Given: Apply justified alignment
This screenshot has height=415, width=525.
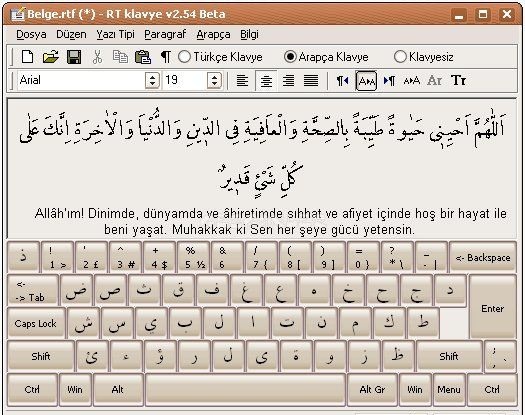Looking at the screenshot, I should 311,80.
